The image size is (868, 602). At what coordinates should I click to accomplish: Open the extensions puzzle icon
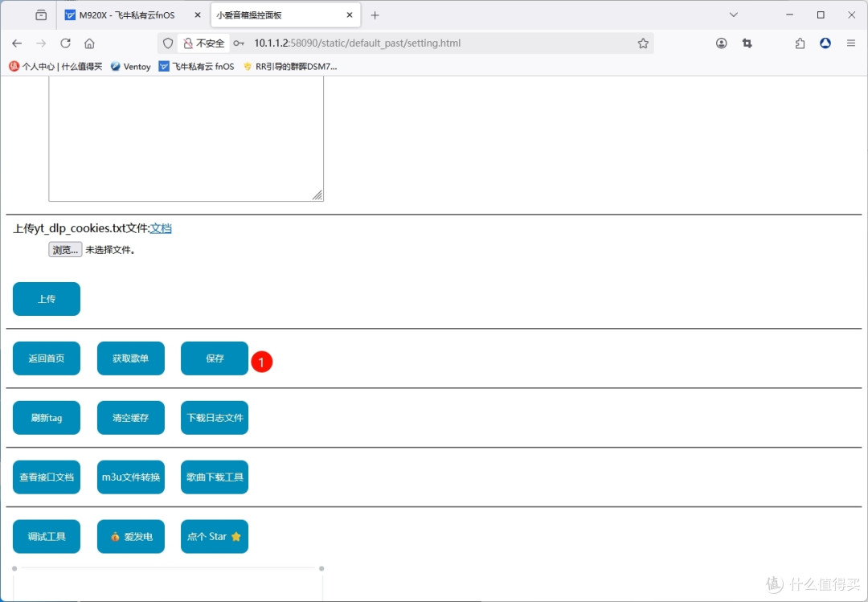800,43
